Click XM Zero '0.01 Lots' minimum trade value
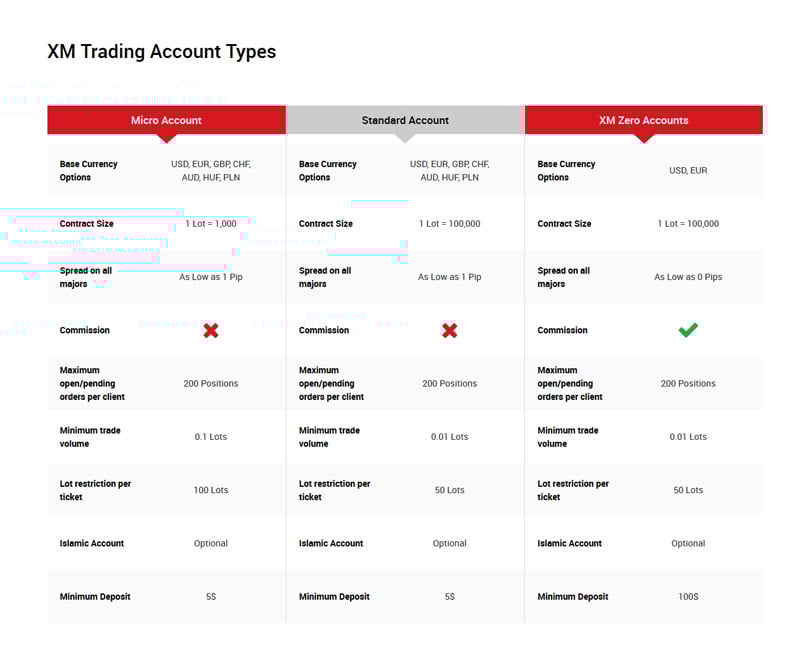The width and height of the screenshot is (808, 659). point(688,436)
